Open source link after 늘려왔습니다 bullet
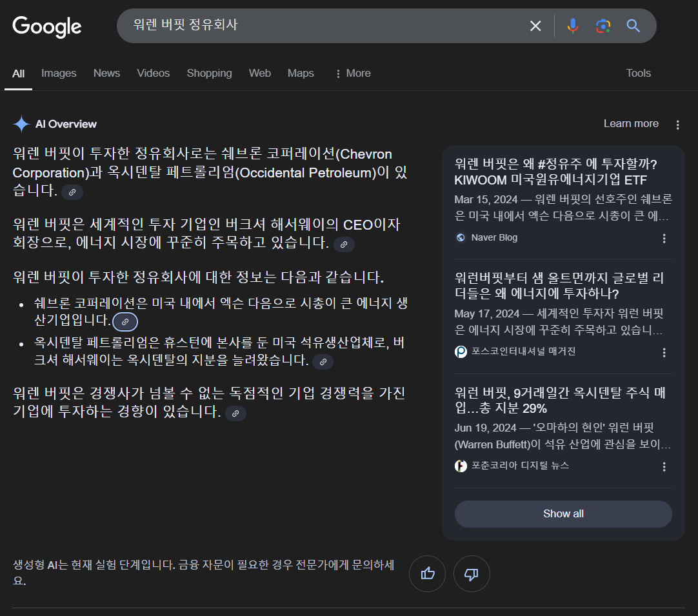Screen dimensions: 698x616 323,362
